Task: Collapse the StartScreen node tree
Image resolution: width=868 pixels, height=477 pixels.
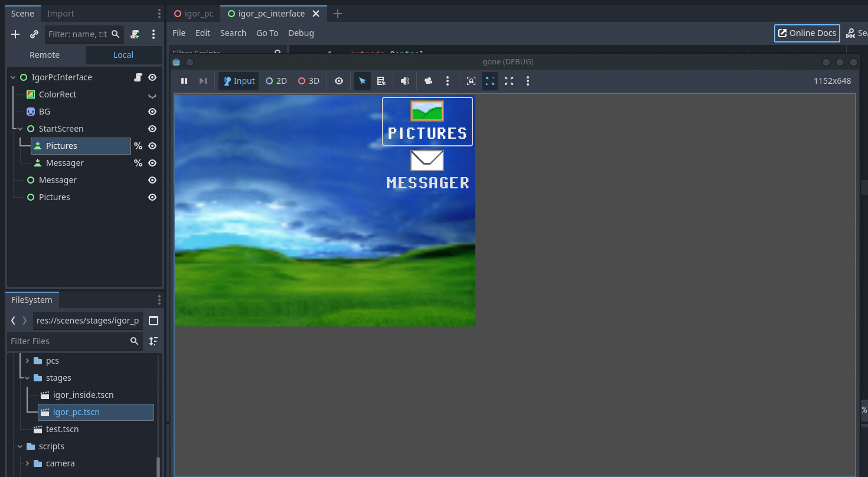Action: pos(20,129)
